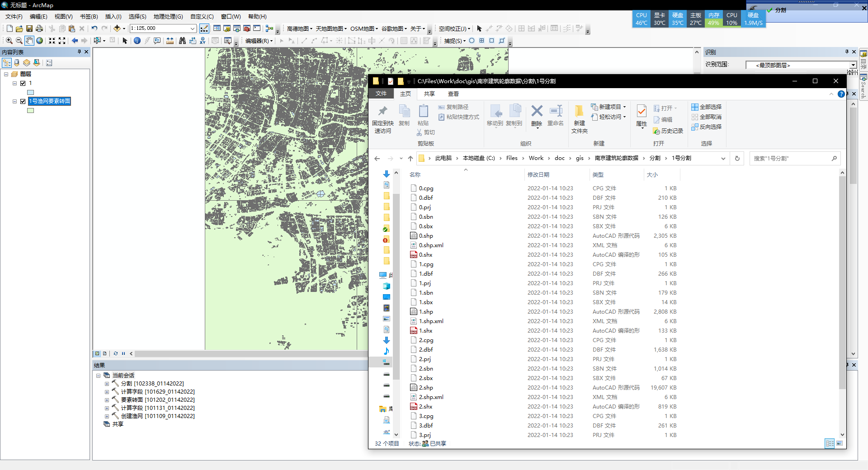Switch to Layout View button
The width and height of the screenshot is (868, 470).
[x=105, y=354]
